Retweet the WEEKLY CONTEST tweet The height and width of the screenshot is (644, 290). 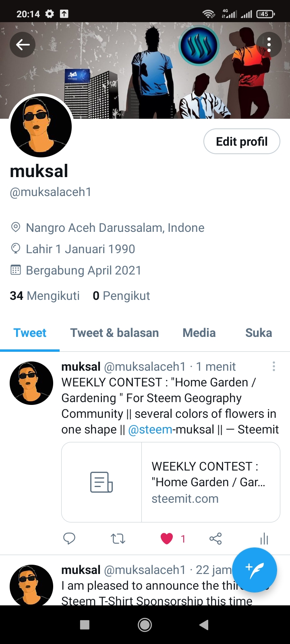click(118, 539)
